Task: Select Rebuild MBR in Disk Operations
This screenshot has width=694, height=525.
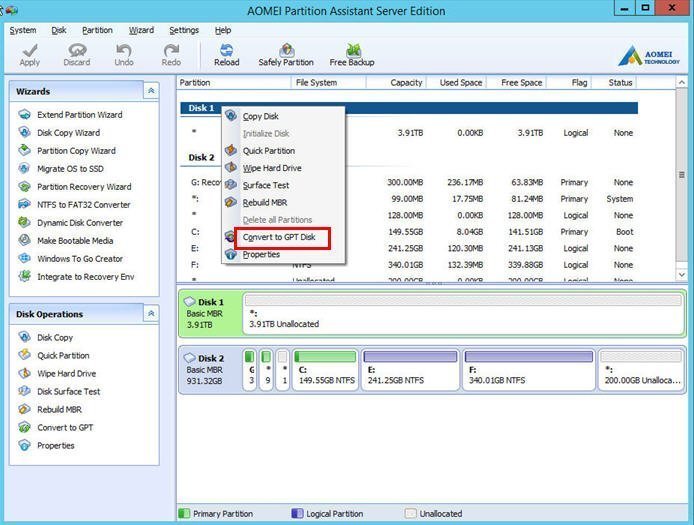Action: click(x=50, y=409)
